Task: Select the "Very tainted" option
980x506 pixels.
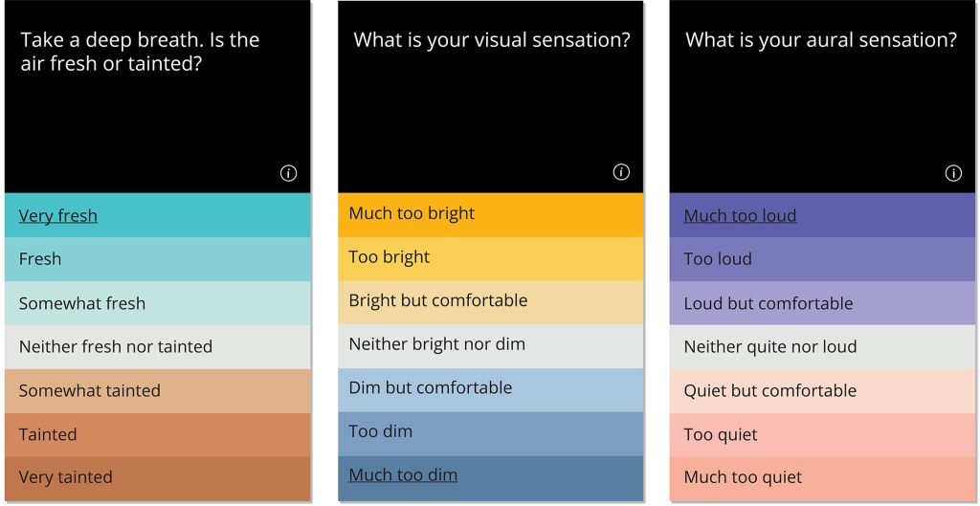Action: pos(66,477)
